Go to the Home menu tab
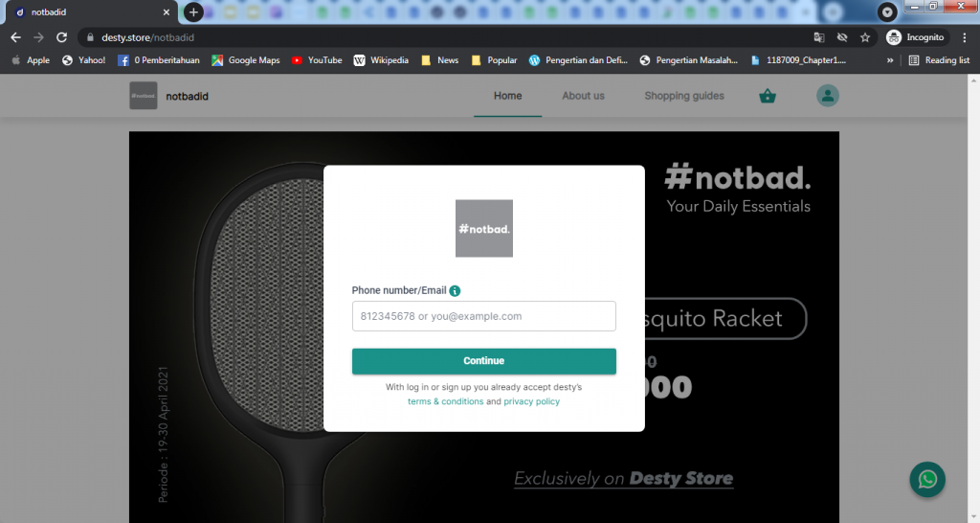980x523 pixels. click(x=507, y=96)
